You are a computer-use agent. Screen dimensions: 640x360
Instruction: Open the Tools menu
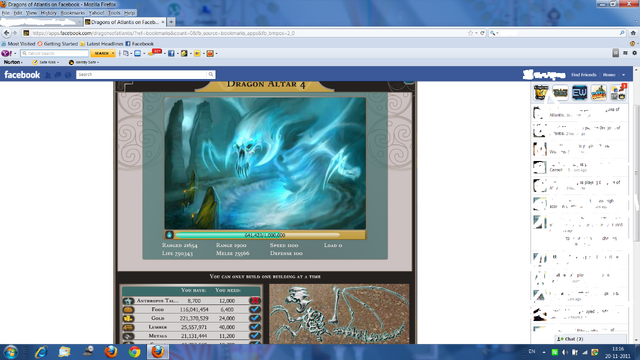click(x=114, y=13)
